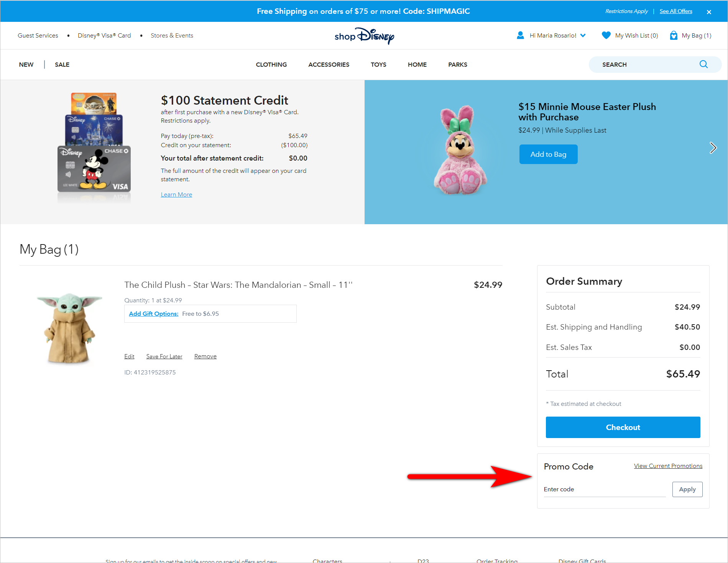The width and height of the screenshot is (728, 563).
Task: Open Stores & Events link
Action: [x=172, y=35]
